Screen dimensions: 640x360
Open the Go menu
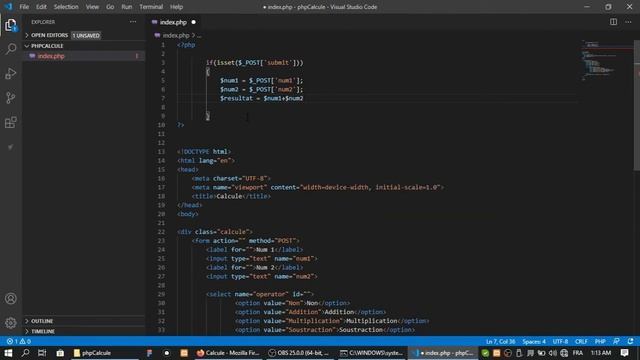(x=110, y=7)
